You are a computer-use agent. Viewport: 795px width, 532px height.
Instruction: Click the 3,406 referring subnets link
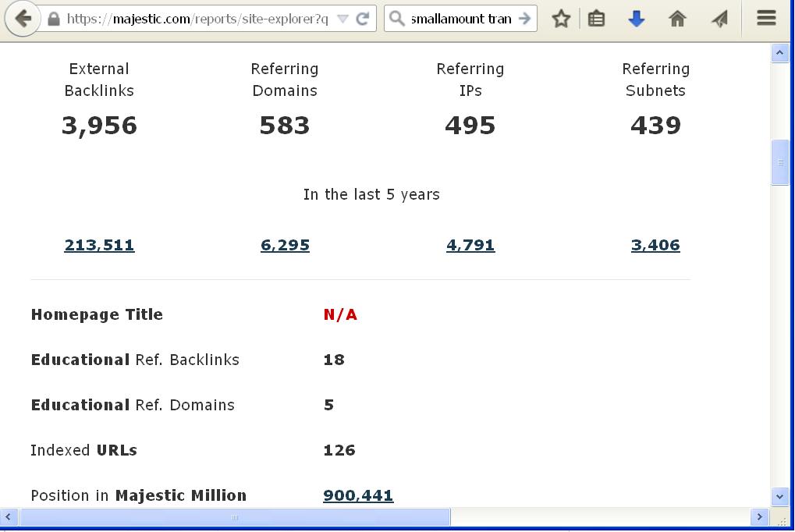tap(655, 244)
